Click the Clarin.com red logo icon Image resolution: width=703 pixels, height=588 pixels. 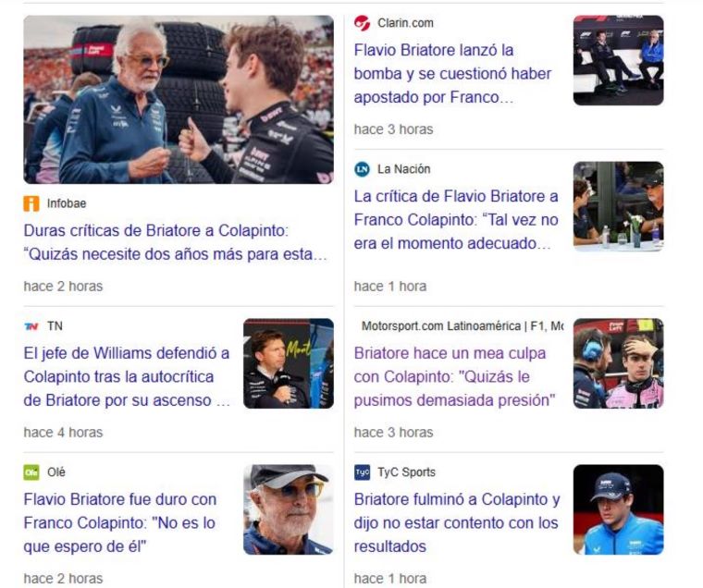pyautogui.click(x=362, y=23)
